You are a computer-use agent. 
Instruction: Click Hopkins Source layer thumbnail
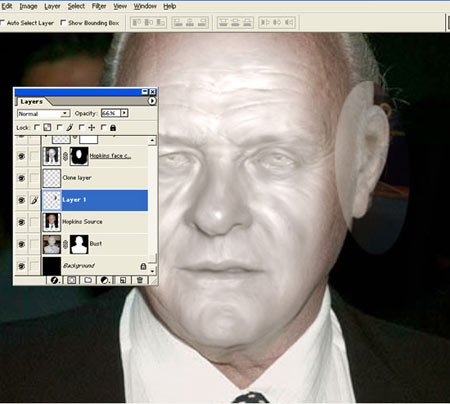52,222
